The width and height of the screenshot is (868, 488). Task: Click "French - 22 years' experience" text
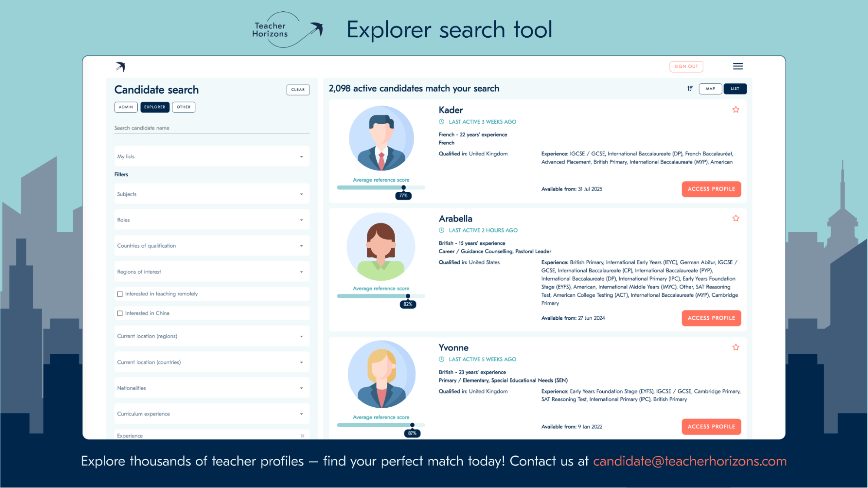coord(472,135)
